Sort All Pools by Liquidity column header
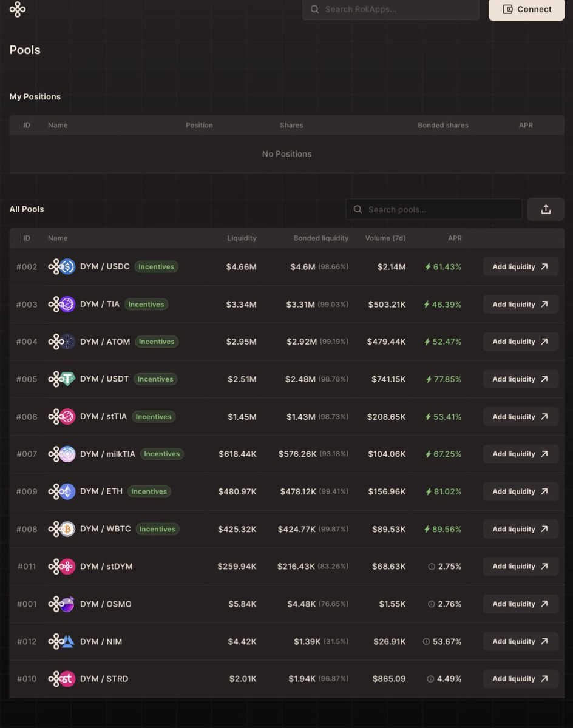This screenshot has width=573, height=728. point(242,238)
